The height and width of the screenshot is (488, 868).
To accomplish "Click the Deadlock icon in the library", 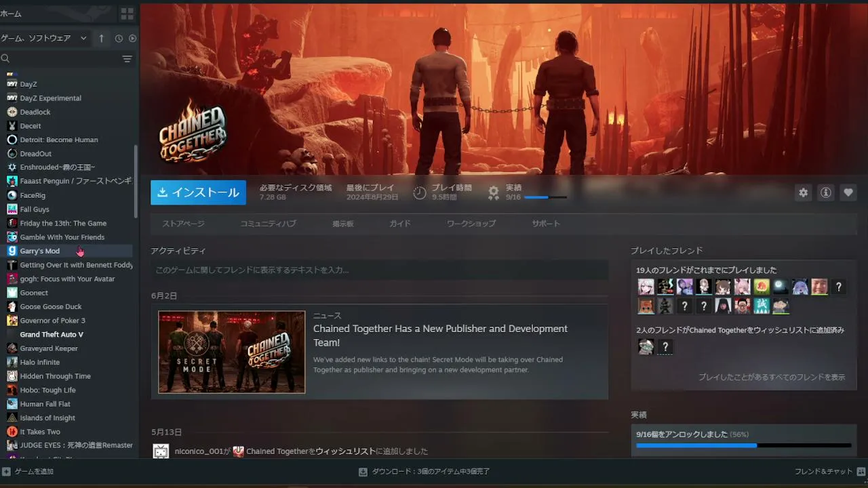I will click(x=12, y=112).
